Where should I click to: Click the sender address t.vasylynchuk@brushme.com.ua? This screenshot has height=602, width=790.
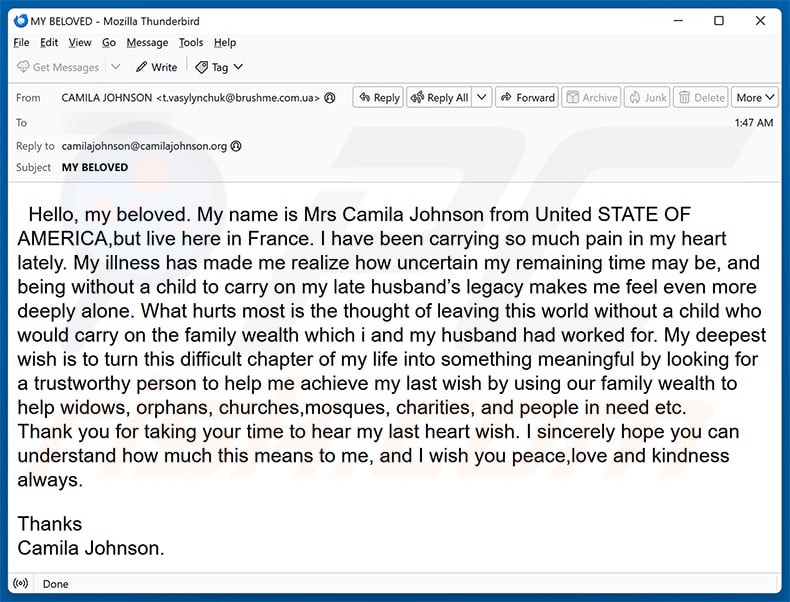[238, 98]
